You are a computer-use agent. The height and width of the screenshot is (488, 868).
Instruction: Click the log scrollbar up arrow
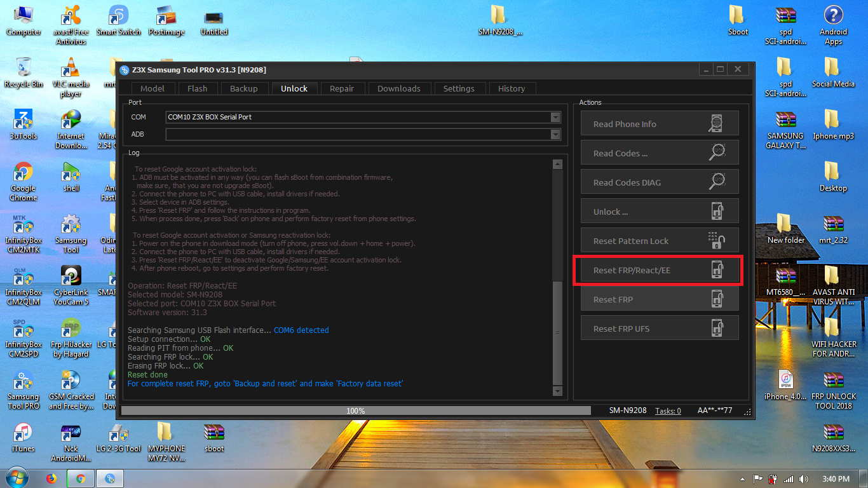coord(557,165)
